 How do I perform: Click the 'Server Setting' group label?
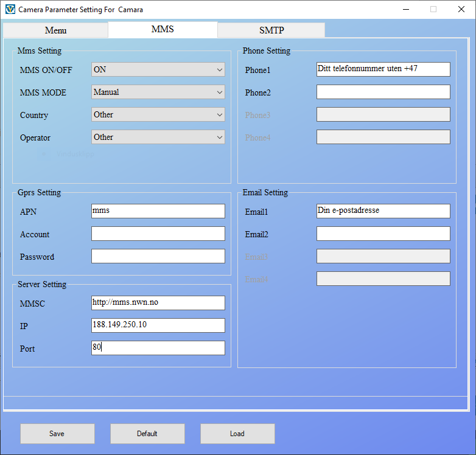point(42,284)
